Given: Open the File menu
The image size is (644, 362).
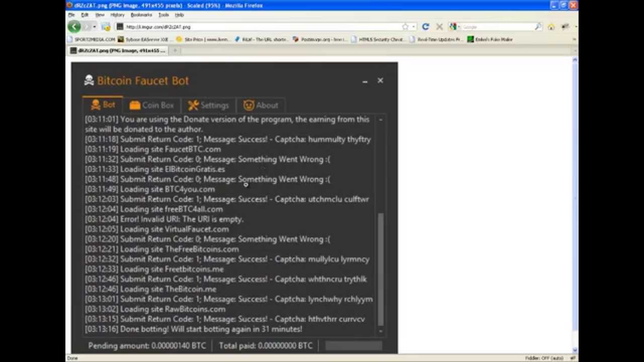Looking at the screenshot, I should tap(71, 15).
